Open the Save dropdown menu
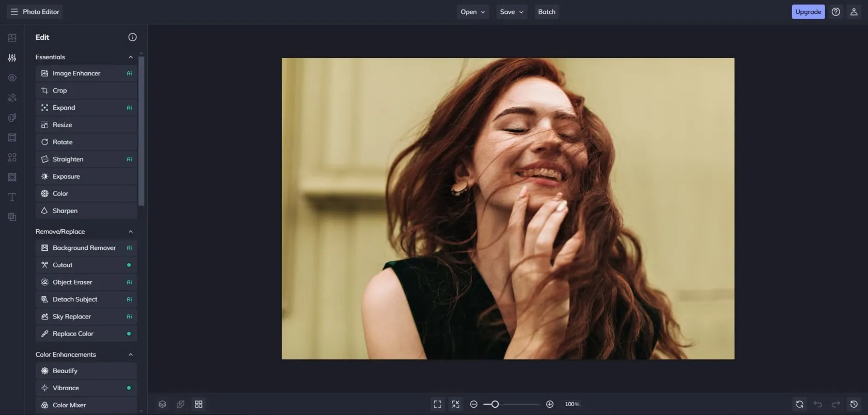Image resolution: width=868 pixels, height=415 pixels. click(x=511, y=12)
